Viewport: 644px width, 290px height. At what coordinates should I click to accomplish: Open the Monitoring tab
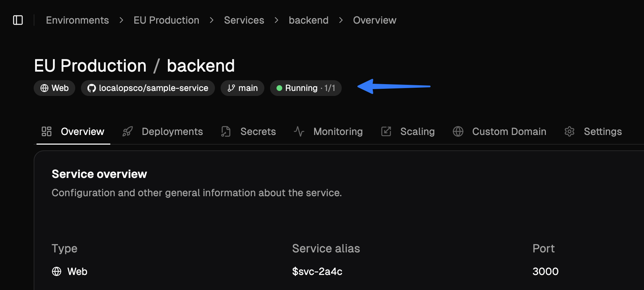338,131
